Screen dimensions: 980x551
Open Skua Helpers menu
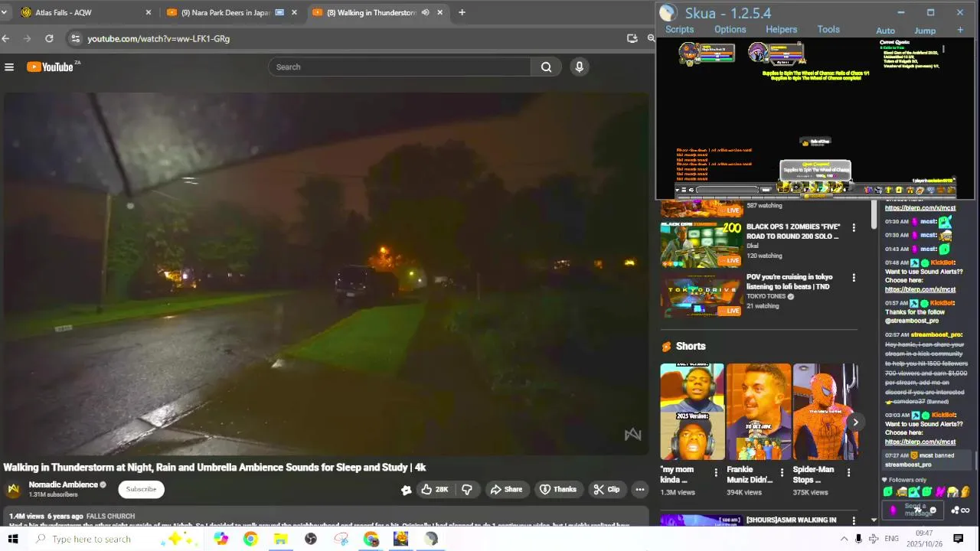782,29
